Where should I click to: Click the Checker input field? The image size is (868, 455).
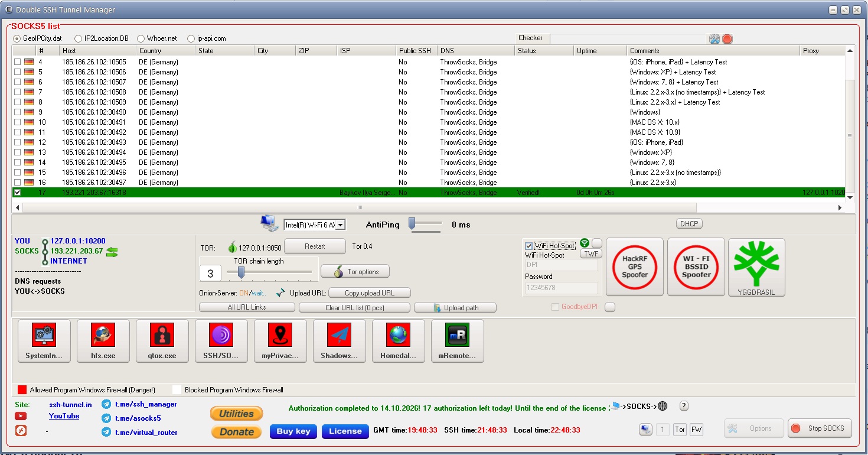[627, 38]
